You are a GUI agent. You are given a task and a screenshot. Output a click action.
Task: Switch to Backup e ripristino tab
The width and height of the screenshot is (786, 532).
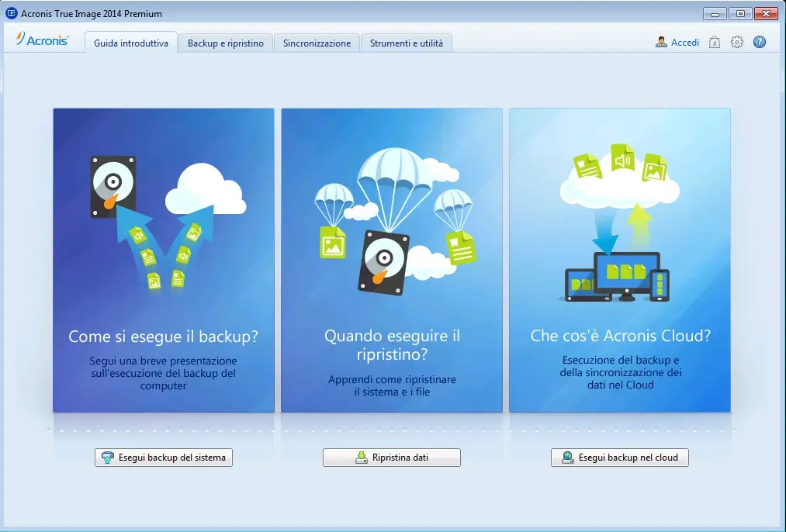click(226, 43)
